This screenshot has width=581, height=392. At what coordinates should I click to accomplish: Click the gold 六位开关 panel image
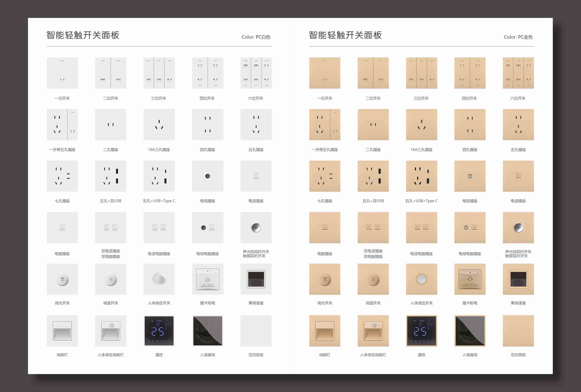point(518,73)
